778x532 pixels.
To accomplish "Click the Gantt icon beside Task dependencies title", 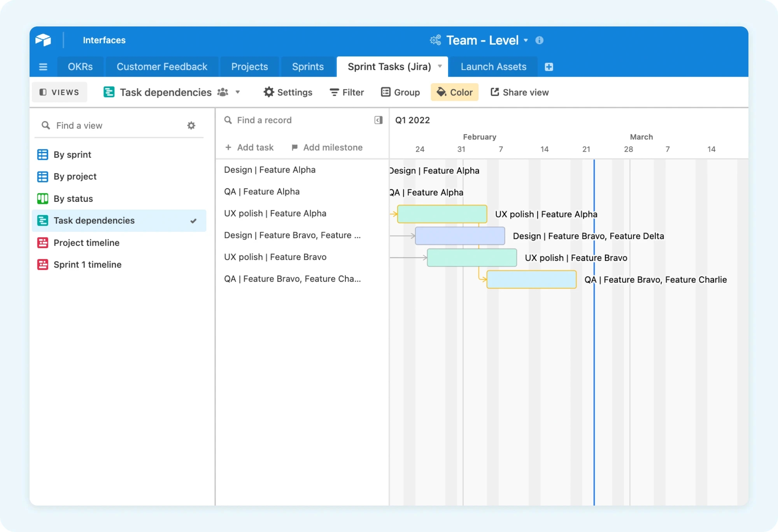I will point(109,92).
